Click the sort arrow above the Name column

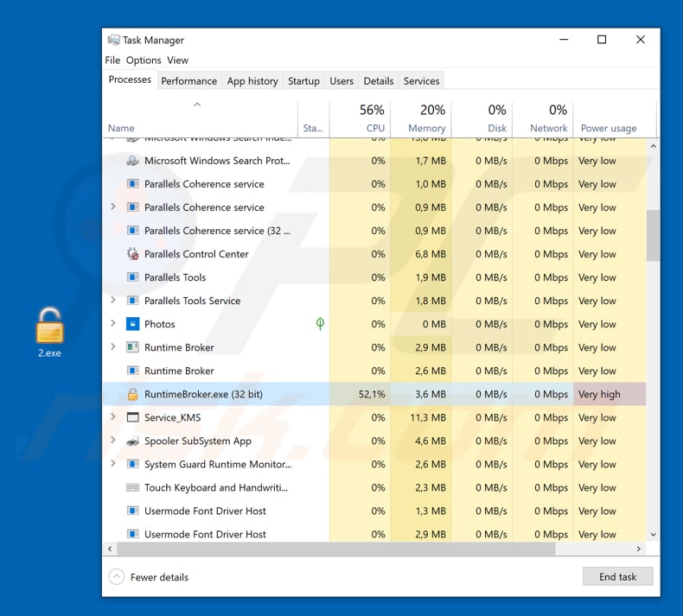[x=197, y=105]
